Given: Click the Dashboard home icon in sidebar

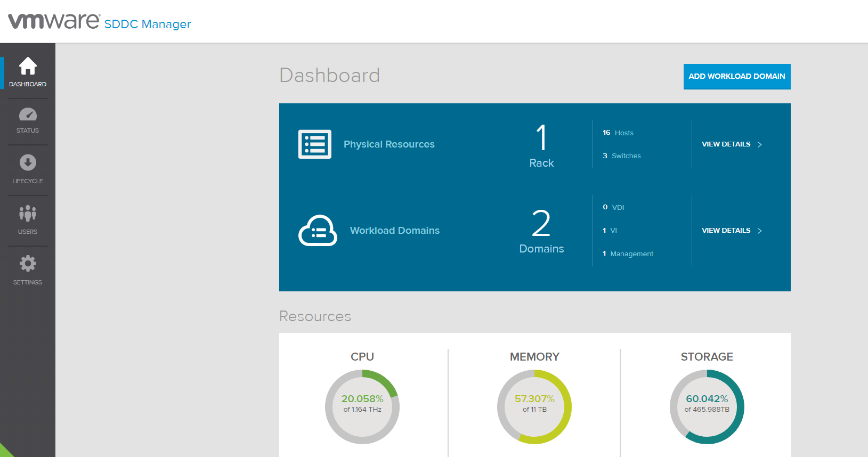Looking at the screenshot, I should (28, 67).
